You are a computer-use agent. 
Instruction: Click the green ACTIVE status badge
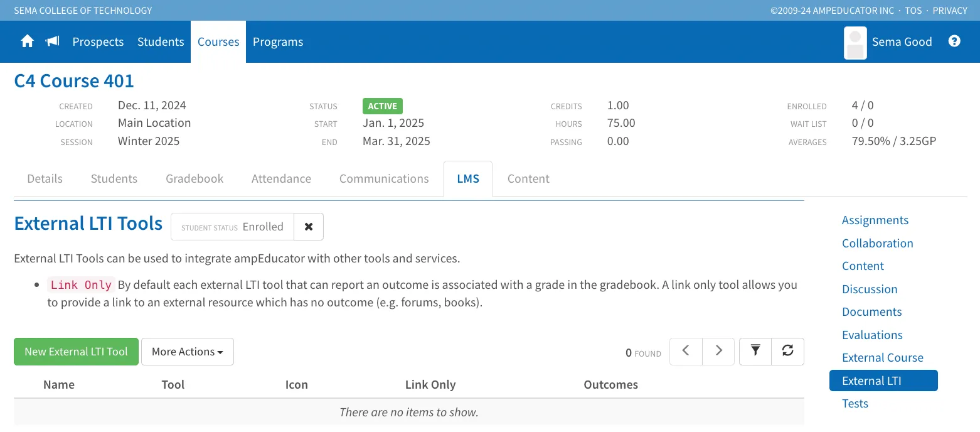[383, 106]
